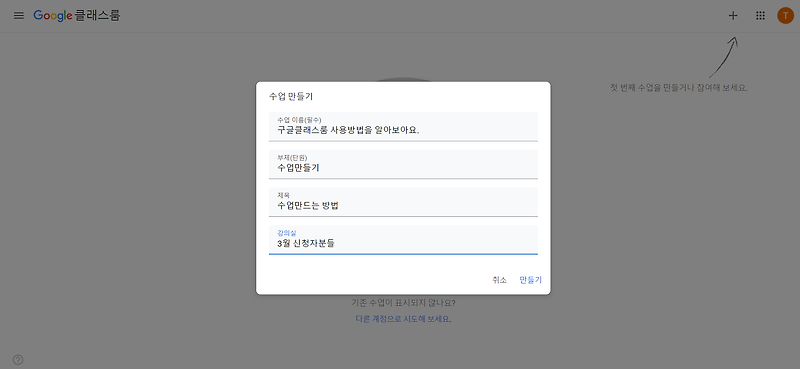Click the 만들기 button
This screenshot has height=369, width=800.
pyautogui.click(x=531, y=280)
